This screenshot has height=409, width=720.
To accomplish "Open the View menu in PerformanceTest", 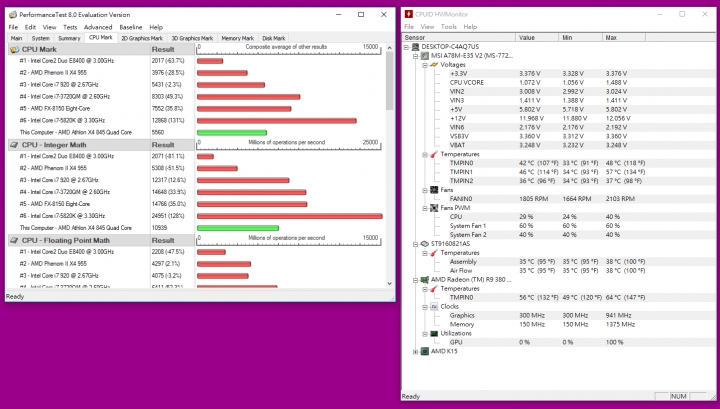I will click(49, 27).
